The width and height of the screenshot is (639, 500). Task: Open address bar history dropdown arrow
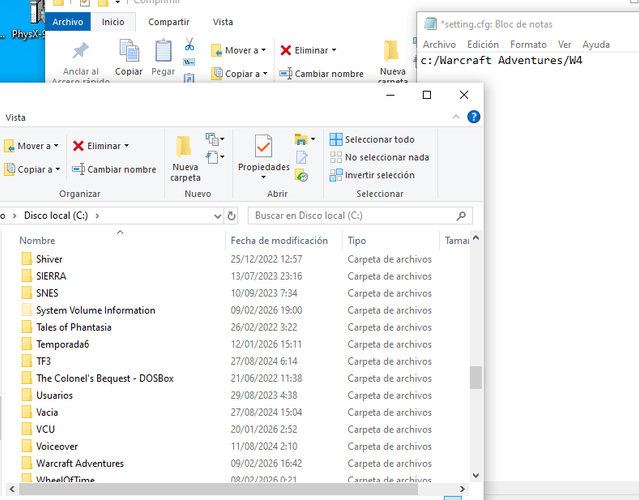(x=218, y=216)
